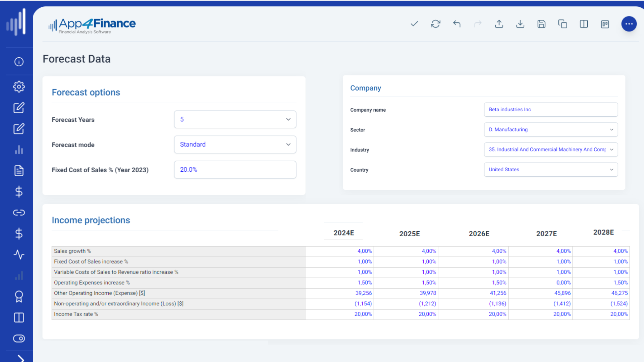Undo the last change via toolbar icon
This screenshot has height=362, width=644.
[457, 24]
